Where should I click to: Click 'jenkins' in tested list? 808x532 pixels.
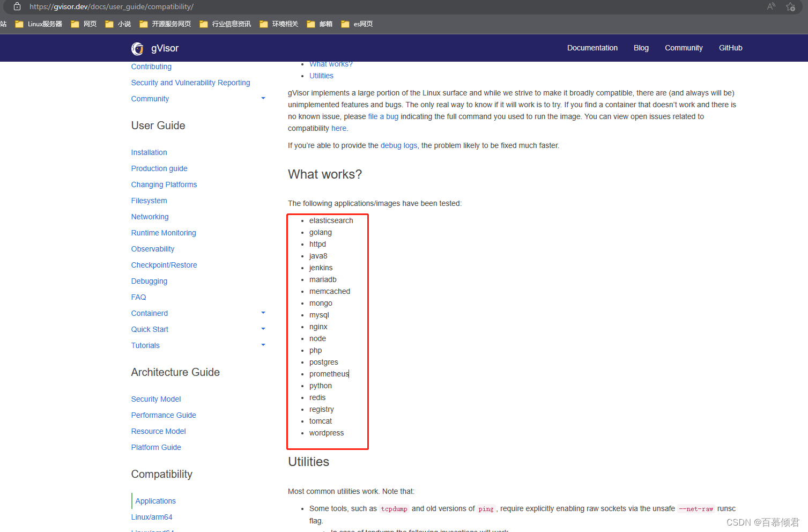(x=321, y=268)
